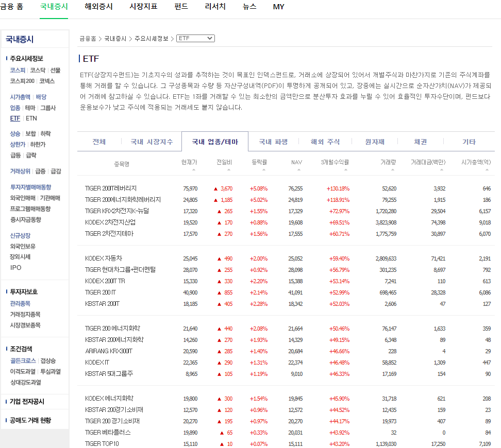
Task: Sort table by 전일비 column arrow
Action: [x=229, y=170]
